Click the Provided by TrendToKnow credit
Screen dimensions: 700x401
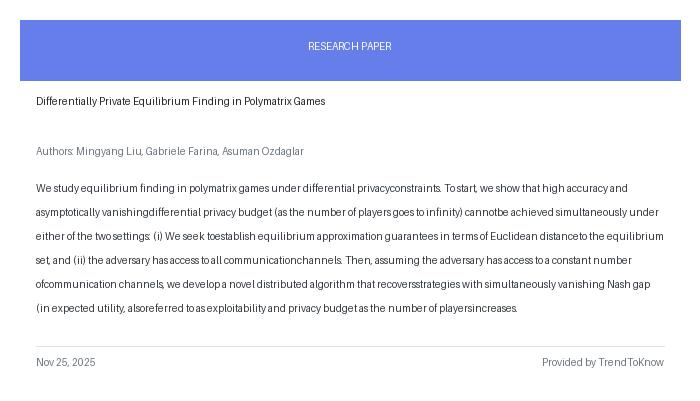603,362
